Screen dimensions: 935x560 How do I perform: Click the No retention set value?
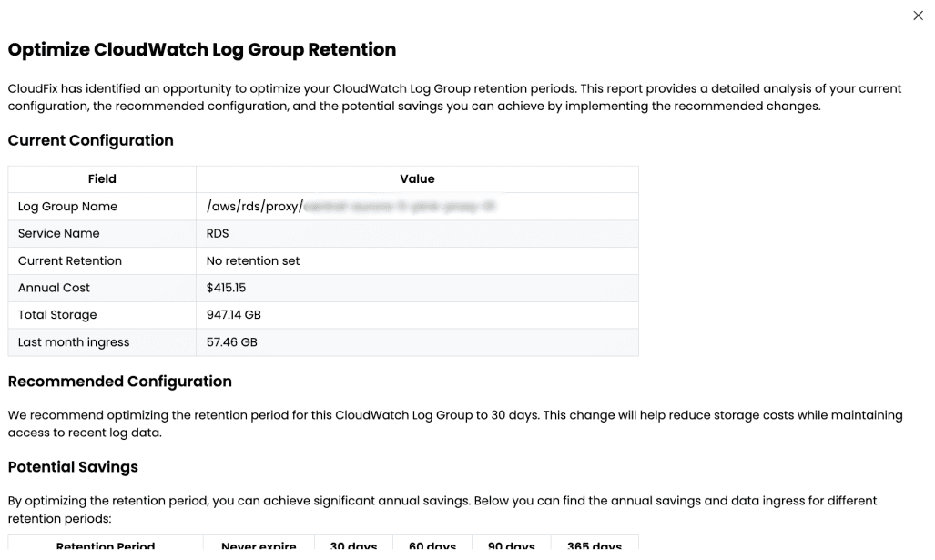click(x=253, y=261)
